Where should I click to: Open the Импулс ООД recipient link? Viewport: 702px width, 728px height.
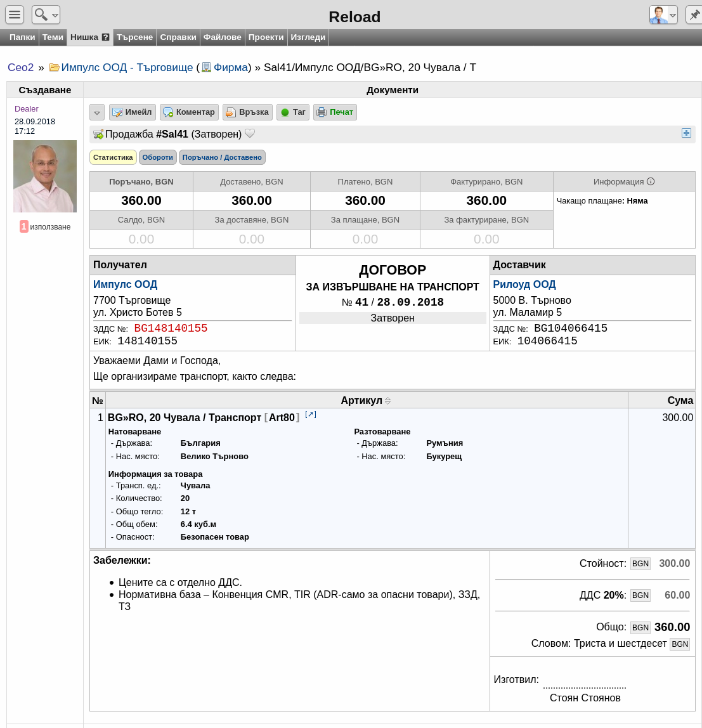click(x=126, y=284)
